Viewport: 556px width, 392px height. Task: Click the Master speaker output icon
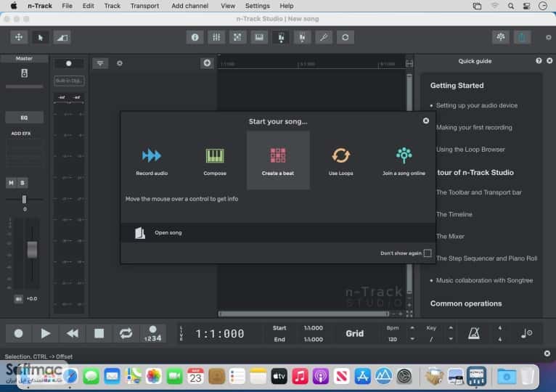(24, 73)
